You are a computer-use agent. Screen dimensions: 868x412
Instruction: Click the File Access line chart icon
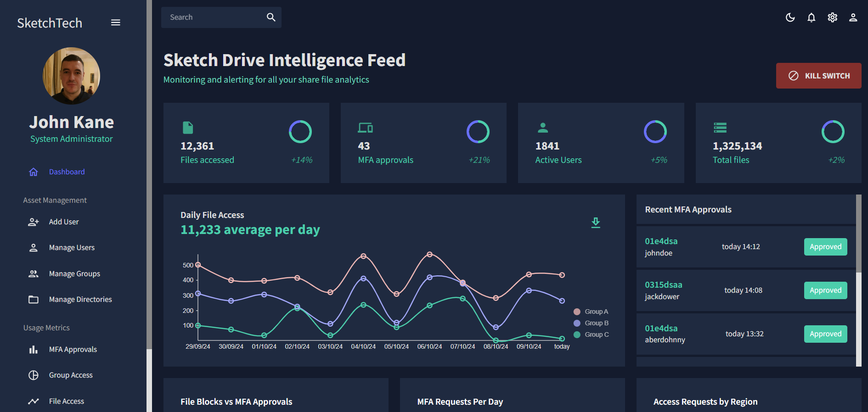click(x=34, y=401)
